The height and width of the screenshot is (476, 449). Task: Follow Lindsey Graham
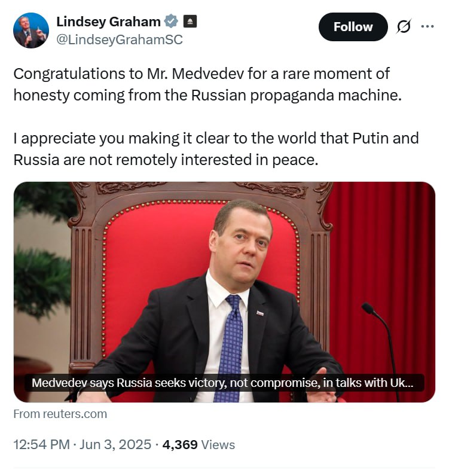pyautogui.click(x=353, y=27)
